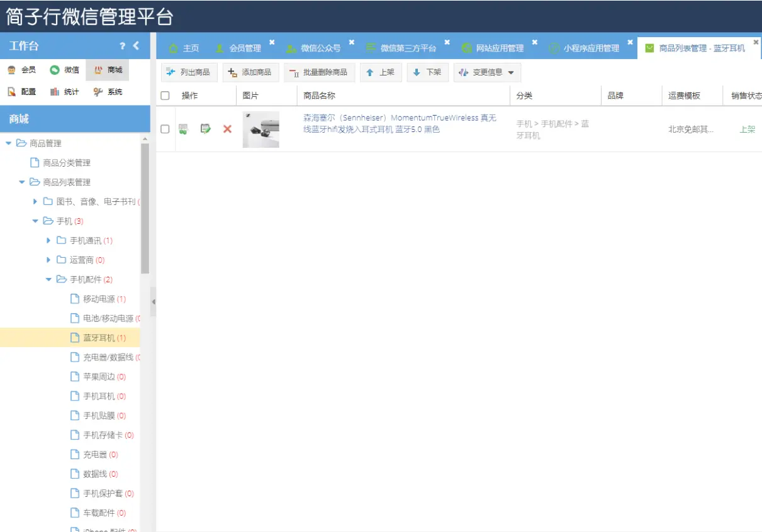This screenshot has width=762, height=532.
Task: Select 手机保护套 category in tree
Action: pyautogui.click(x=108, y=494)
